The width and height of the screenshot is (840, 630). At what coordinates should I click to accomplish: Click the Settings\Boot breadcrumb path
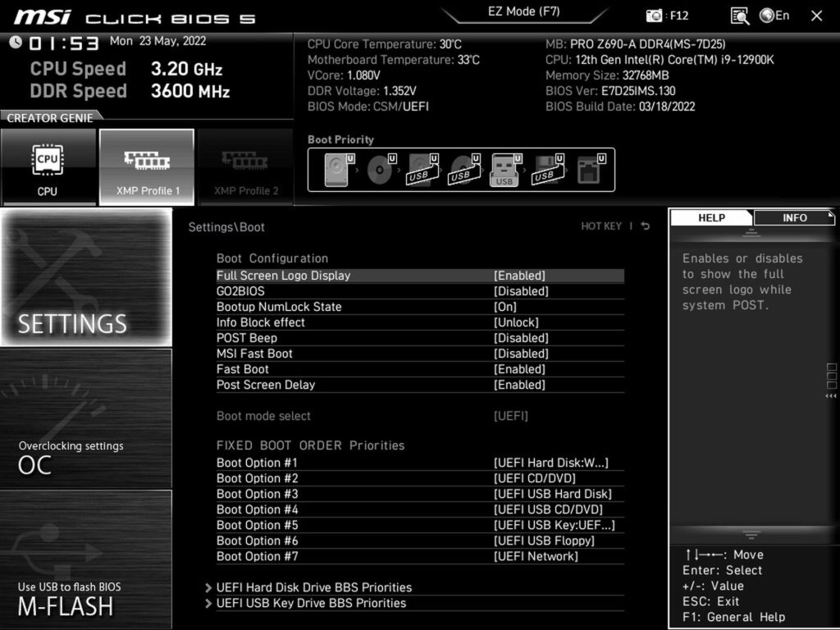226,226
